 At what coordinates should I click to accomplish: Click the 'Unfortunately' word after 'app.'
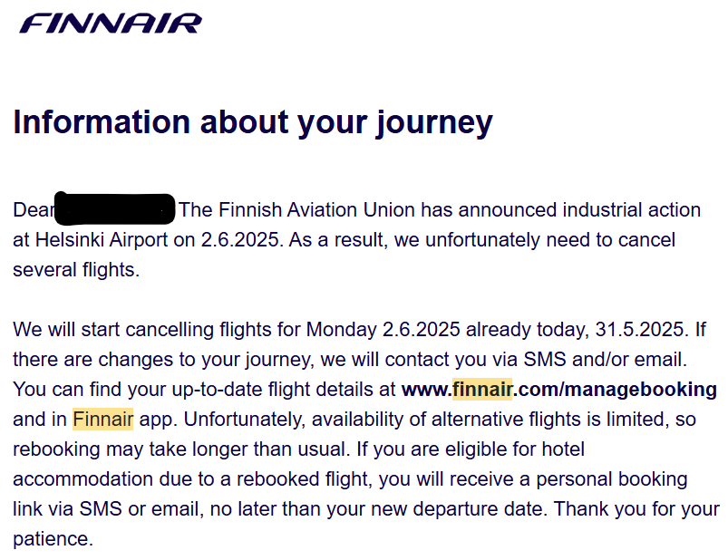245,420
